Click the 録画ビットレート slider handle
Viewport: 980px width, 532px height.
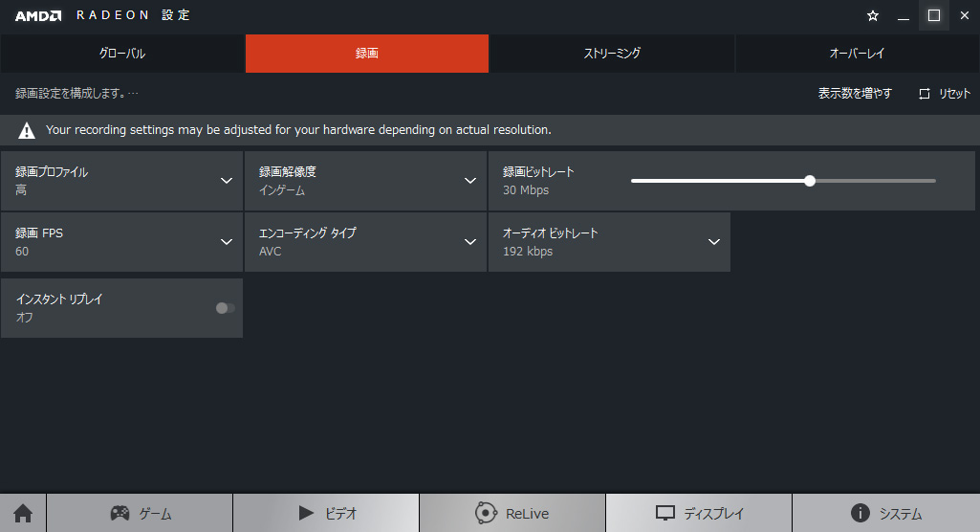pyautogui.click(x=810, y=181)
